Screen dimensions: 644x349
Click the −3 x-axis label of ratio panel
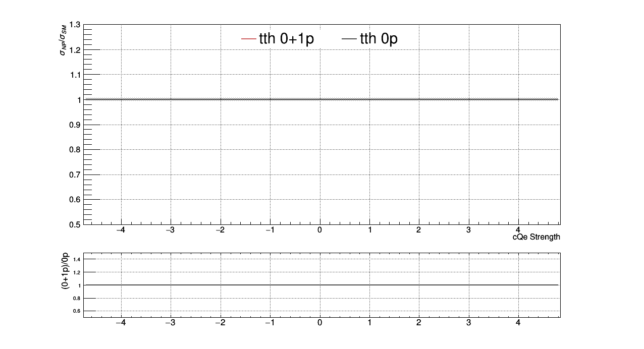(171, 323)
